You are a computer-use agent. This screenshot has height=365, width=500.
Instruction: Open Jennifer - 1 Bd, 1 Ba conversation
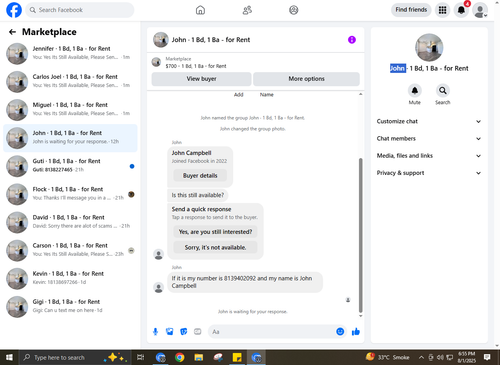pos(70,53)
